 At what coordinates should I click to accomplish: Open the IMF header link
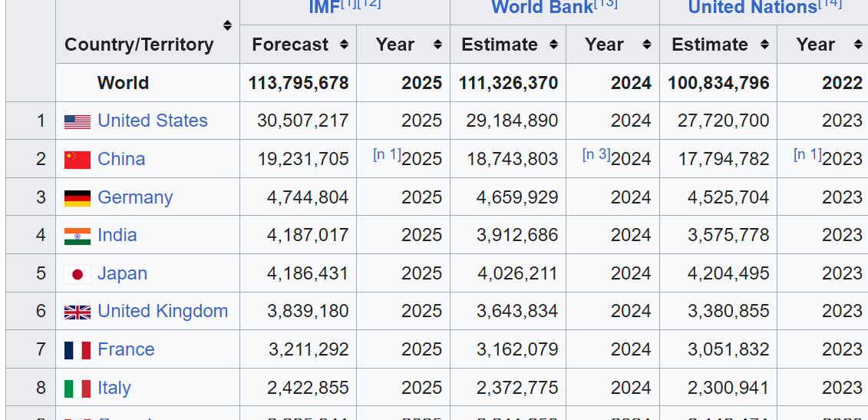pyautogui.click(x=324, y=7)
